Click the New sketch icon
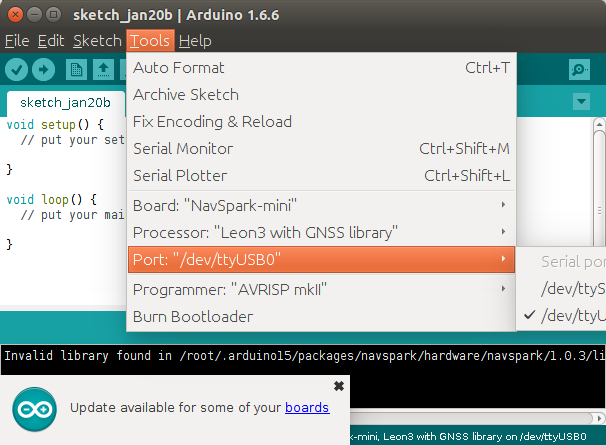Viewport: 606px width, 445px height. coord(76,70)
